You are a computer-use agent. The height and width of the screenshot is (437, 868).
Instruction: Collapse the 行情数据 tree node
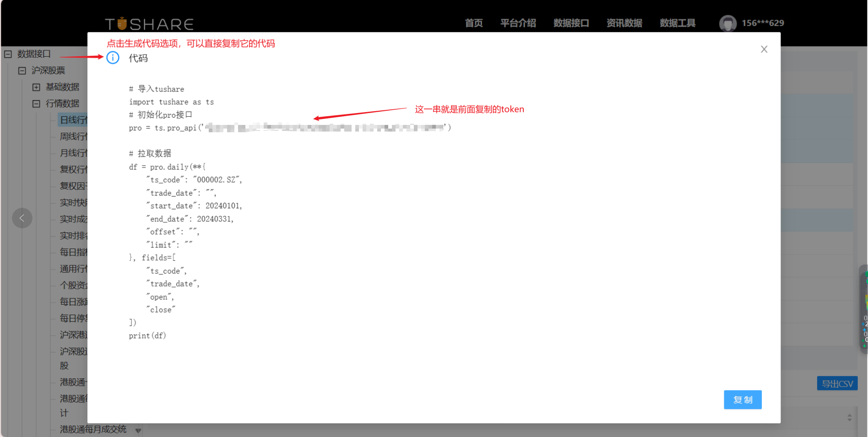coord(36,103)
